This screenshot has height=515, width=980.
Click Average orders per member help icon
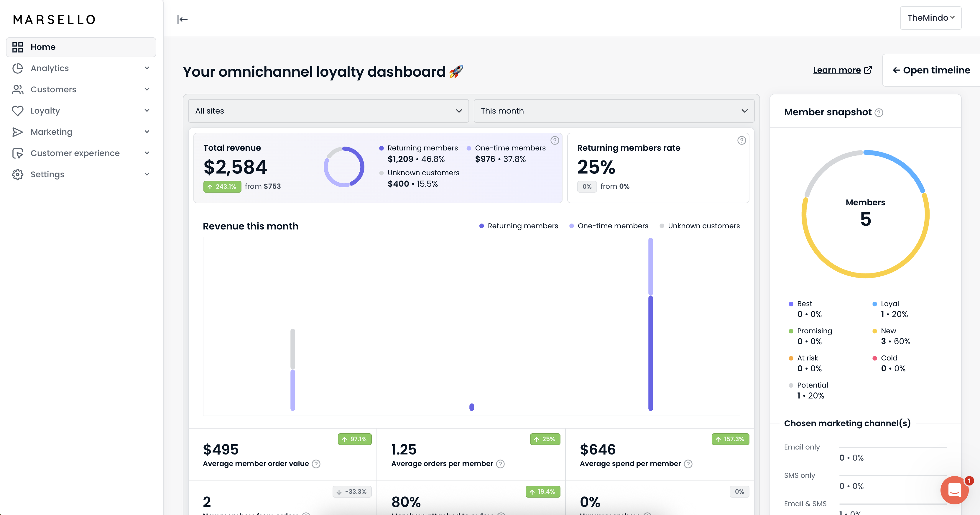click(x=500, y=464)
